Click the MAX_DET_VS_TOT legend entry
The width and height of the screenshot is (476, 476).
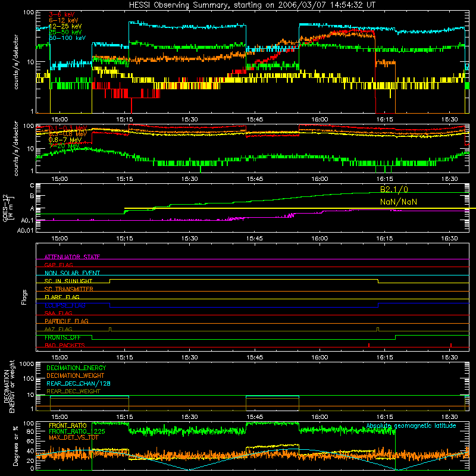point(73,437)
